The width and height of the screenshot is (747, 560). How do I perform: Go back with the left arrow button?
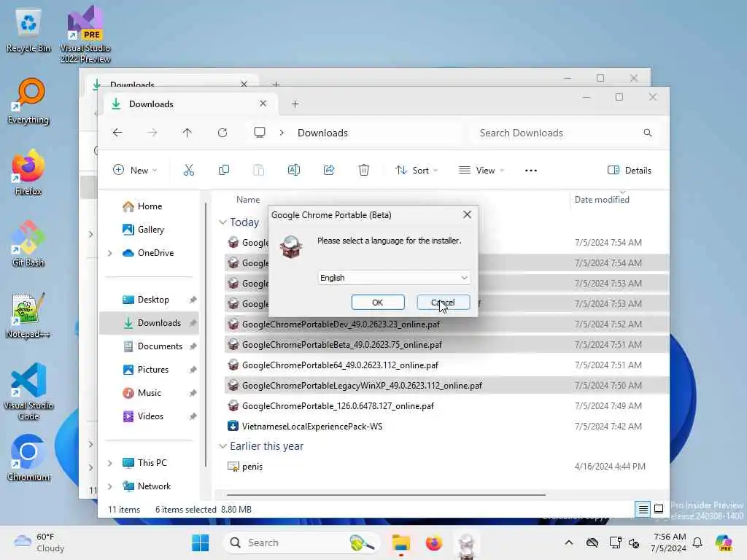(x=117, y=133)
